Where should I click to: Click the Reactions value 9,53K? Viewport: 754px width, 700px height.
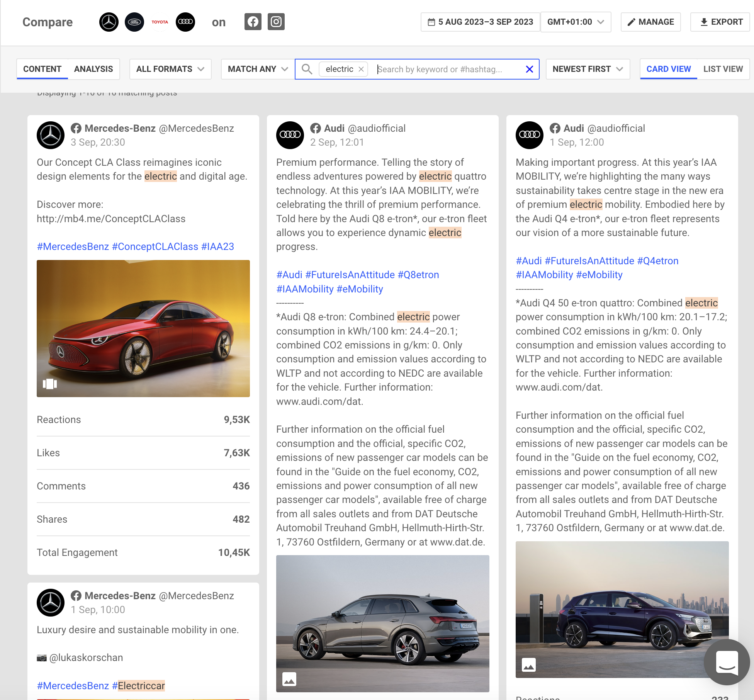tap(237, 420)
